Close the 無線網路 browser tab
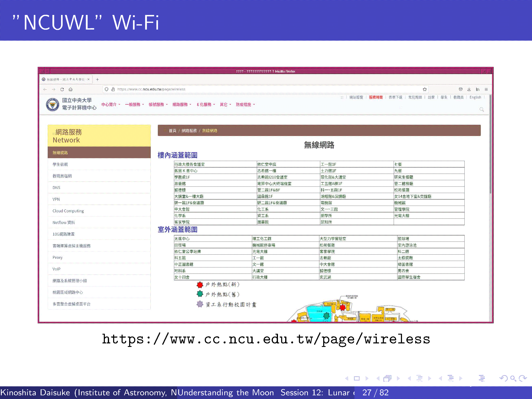 point(88,79)
